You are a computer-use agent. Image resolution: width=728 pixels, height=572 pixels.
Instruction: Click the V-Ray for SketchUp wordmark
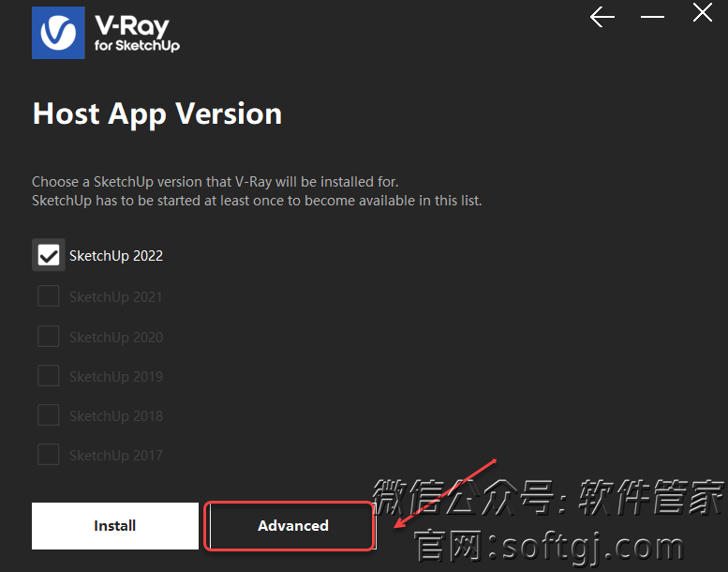[x=137, y=33]
